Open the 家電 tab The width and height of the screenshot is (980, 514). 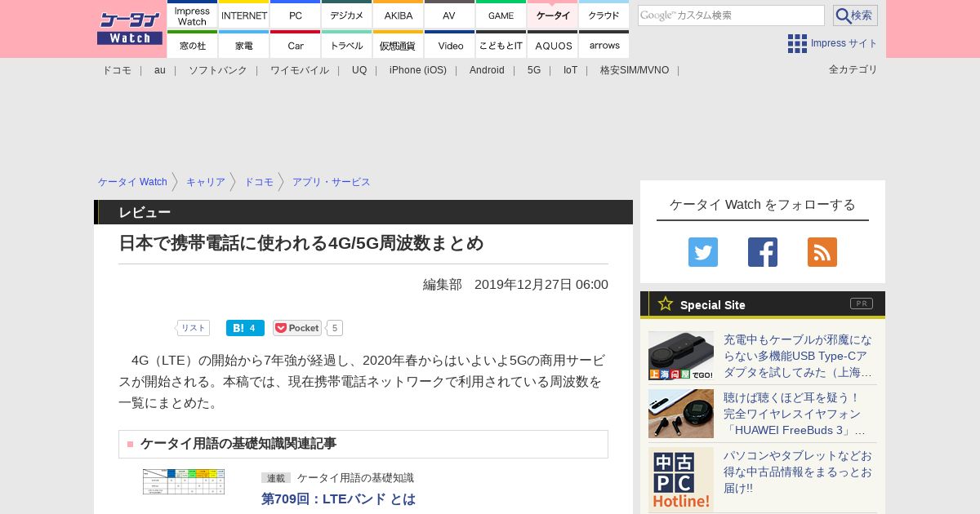coord(244,45)
